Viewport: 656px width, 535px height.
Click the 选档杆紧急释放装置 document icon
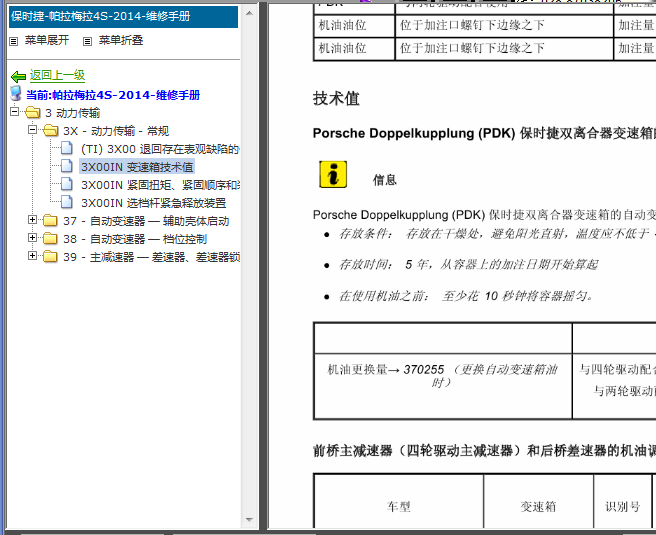pyautogui.click(x=67, y=202)
